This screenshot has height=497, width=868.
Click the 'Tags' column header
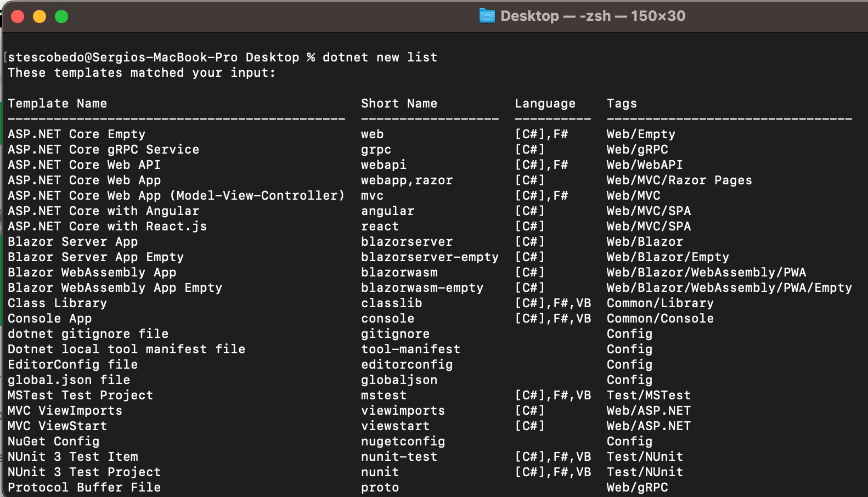(x=622, y=104)
